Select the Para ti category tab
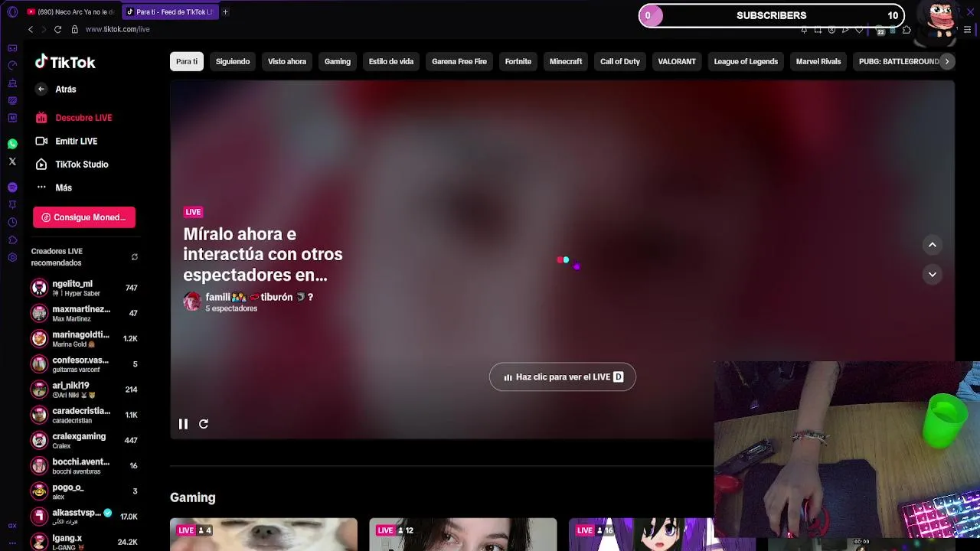This screenshot has height=551, width=980. click(x=187, y=61)
